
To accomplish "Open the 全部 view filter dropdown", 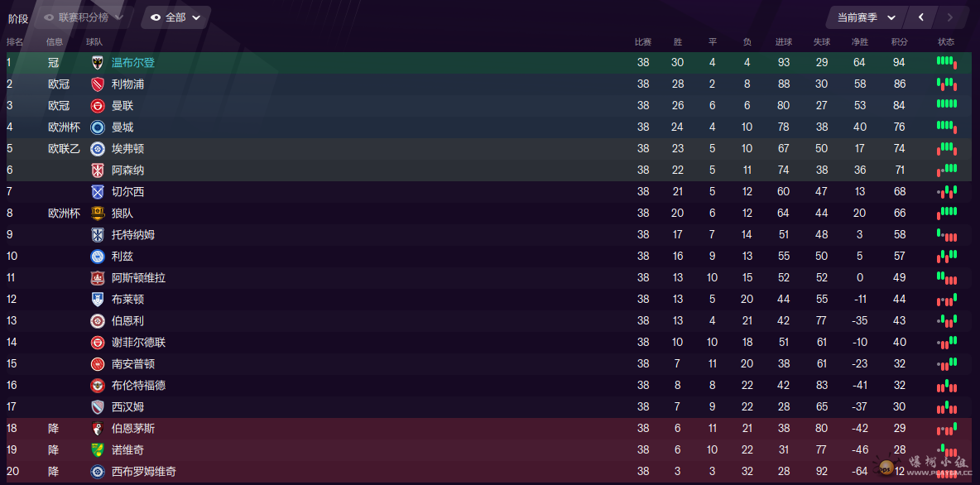I will [175, 17].
